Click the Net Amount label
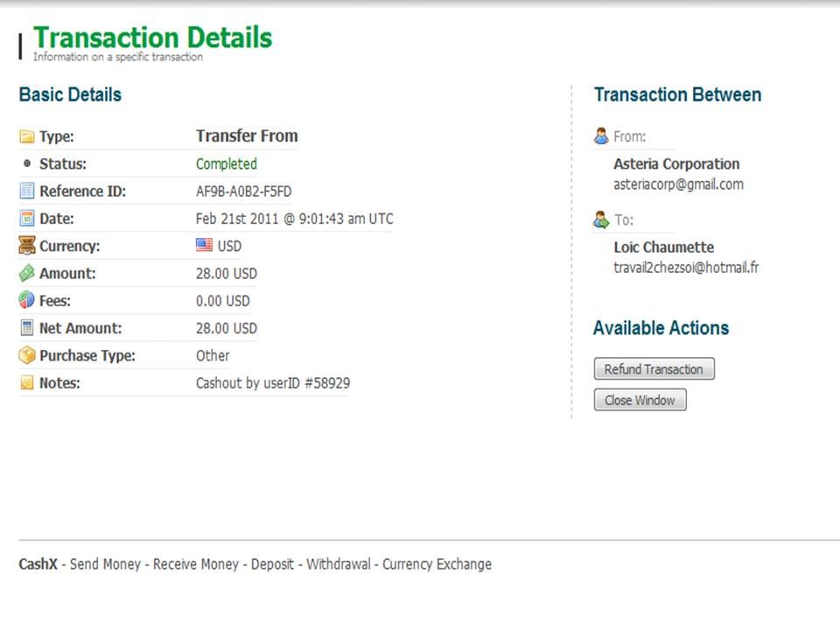 [x=80, y=328]
